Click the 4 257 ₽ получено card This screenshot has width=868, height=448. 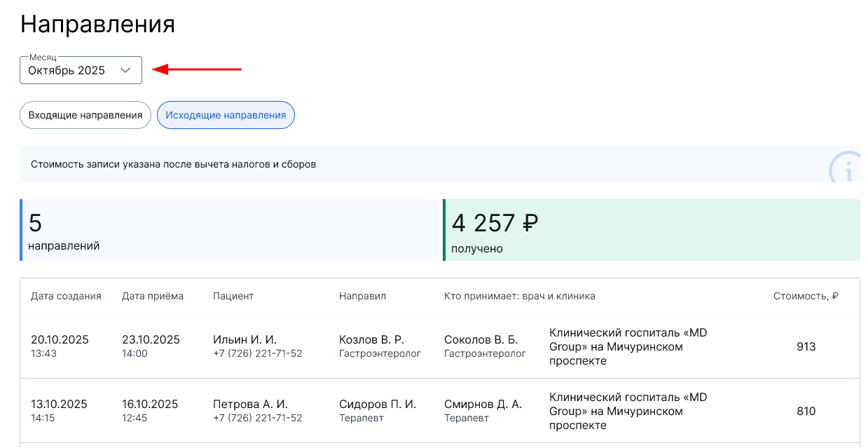click(x=652, y=230)
